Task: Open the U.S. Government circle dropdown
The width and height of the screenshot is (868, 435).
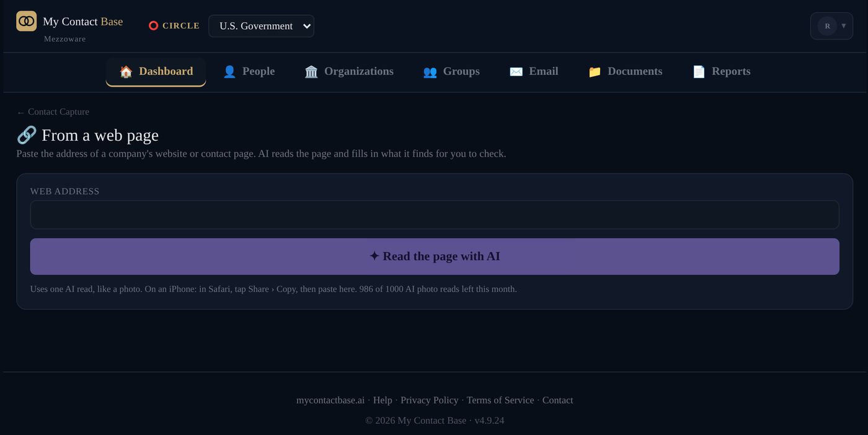Action: point(261,26)
